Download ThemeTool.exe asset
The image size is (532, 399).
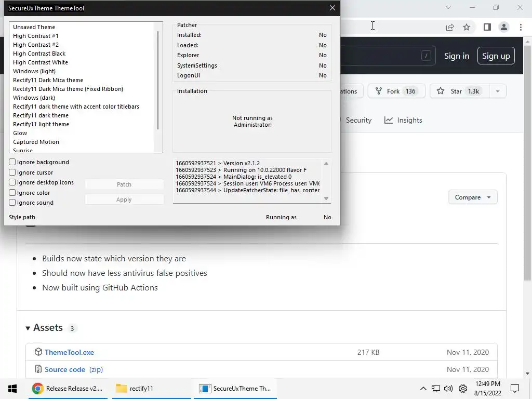tap(69, 352)
